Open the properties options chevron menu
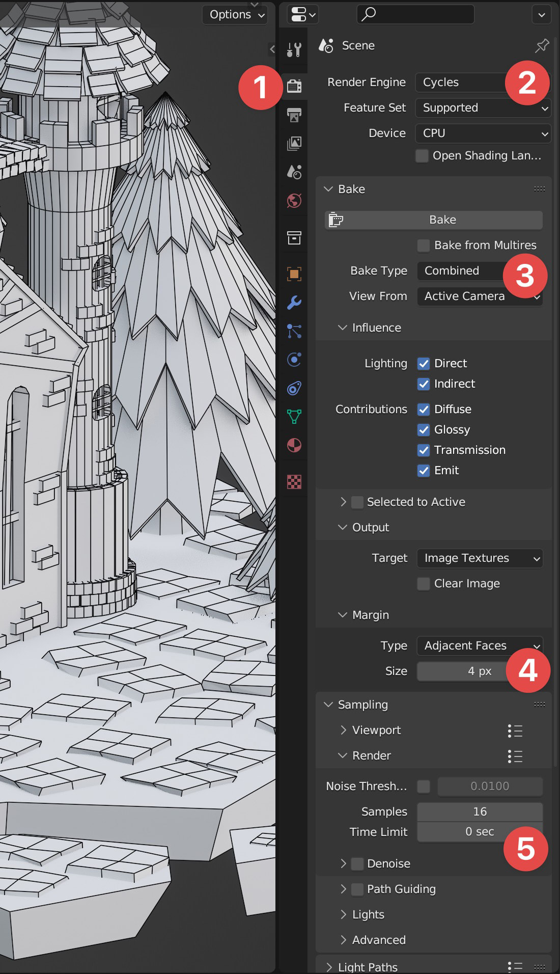 pos(542,15)
